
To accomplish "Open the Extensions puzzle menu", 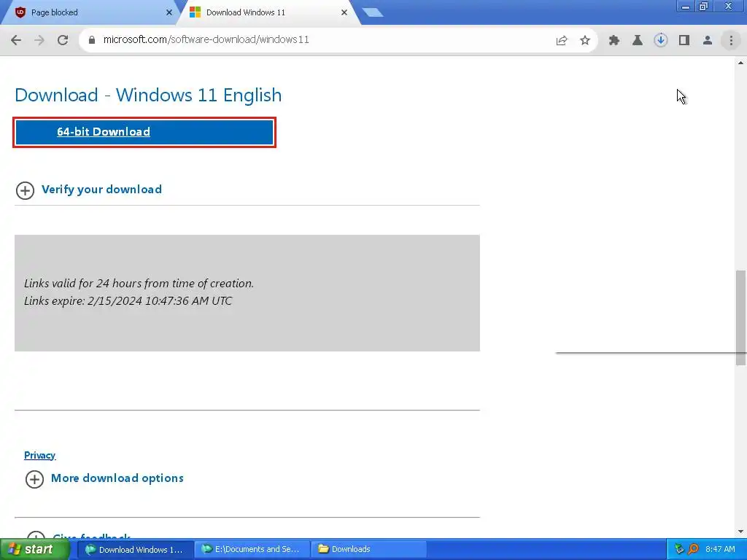I will pos(614,41).
